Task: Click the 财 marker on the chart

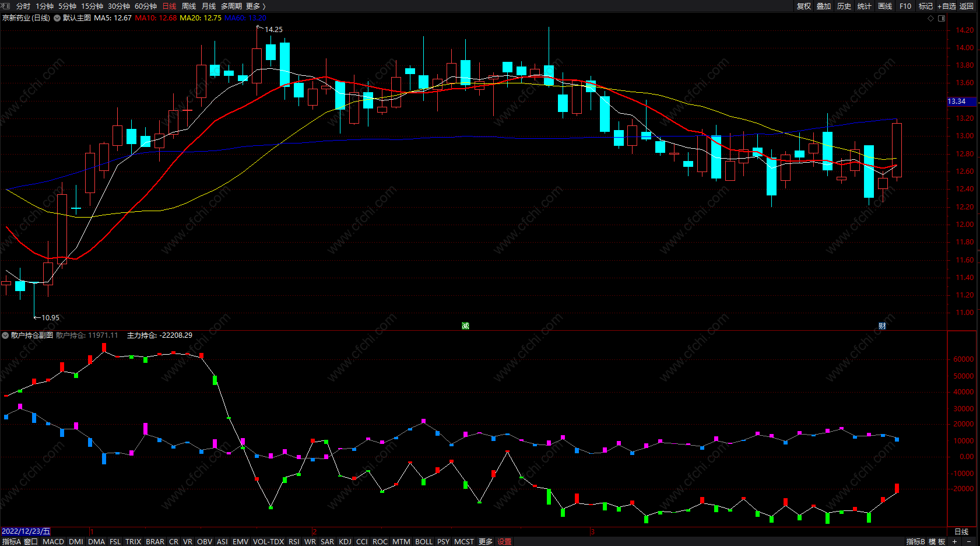Action: point(882,326)
